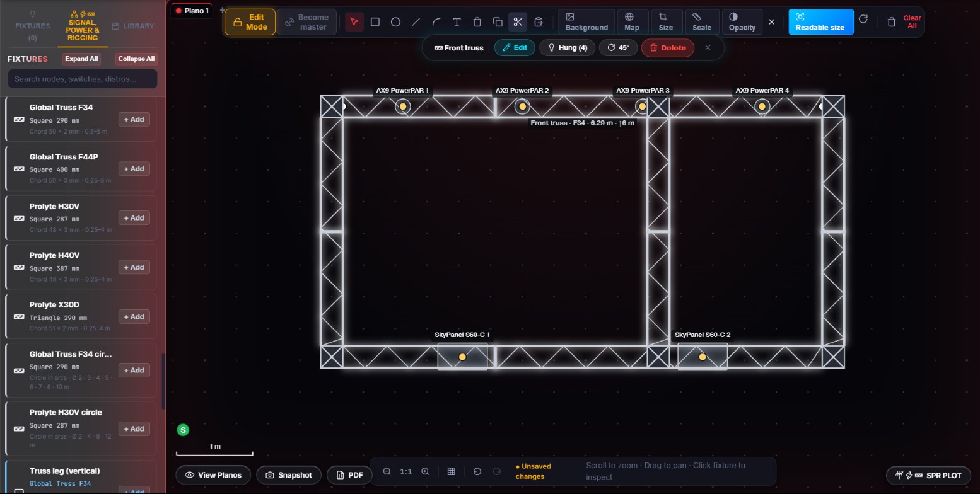Add Prolyte H30V truss

click(x=134, y=217)
